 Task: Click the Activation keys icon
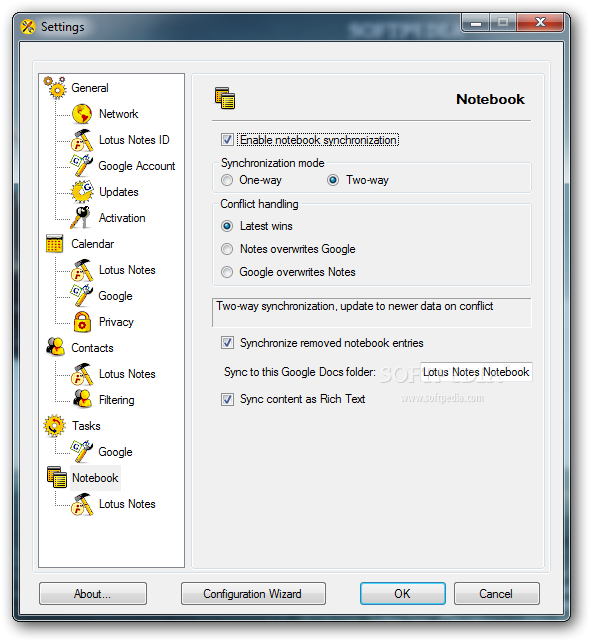tap(81, 217)
